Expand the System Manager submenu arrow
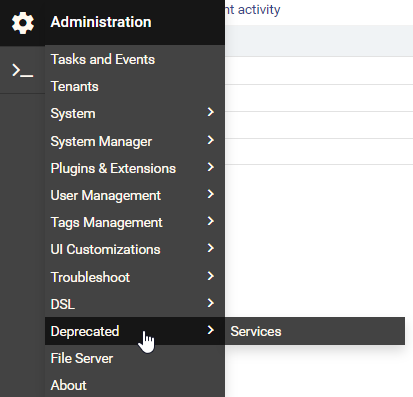This screenshot has height=397, width=413. pos(210,140)
